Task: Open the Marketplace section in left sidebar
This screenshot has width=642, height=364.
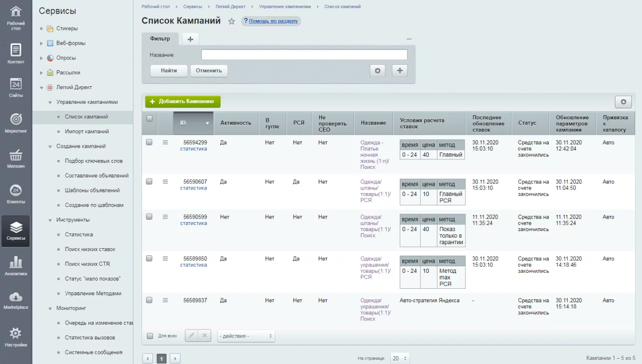Action: (16, 301)
